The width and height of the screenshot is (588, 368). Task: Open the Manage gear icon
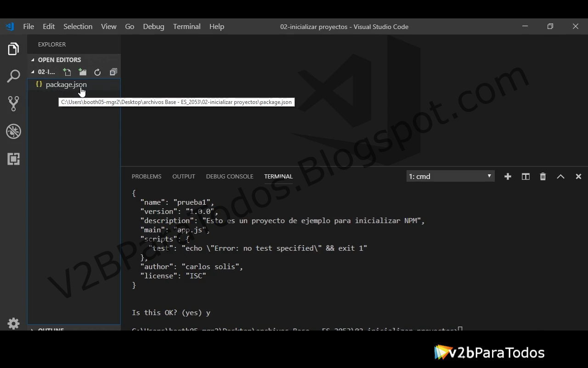click(13, 323)
